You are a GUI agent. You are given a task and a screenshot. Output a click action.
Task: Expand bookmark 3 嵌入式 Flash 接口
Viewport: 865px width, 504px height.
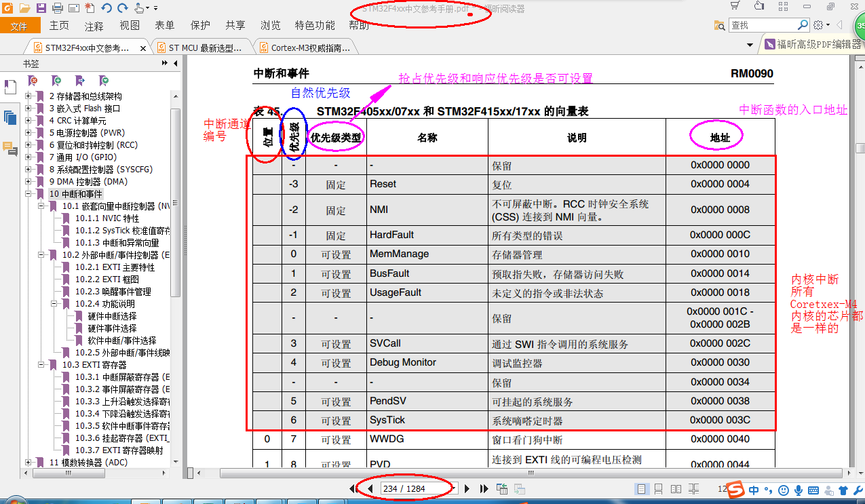click(28, 109)
